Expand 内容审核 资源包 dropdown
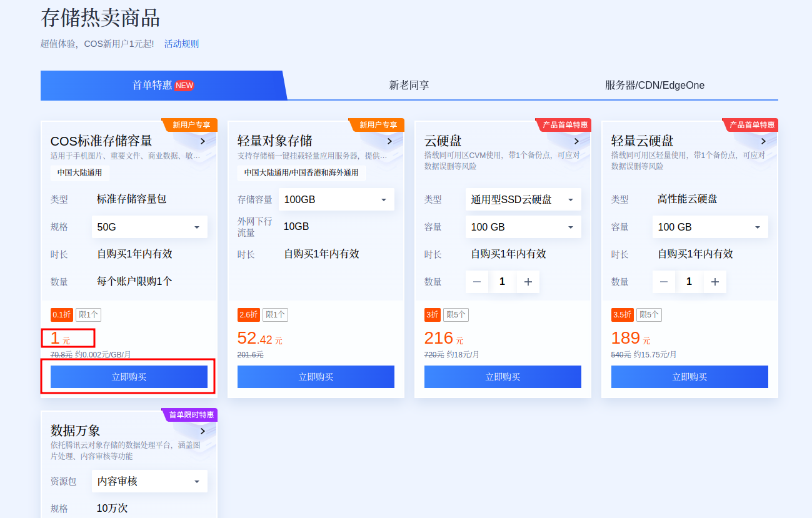812x518 pixels. pyautogui.click(x=149, y=481)
